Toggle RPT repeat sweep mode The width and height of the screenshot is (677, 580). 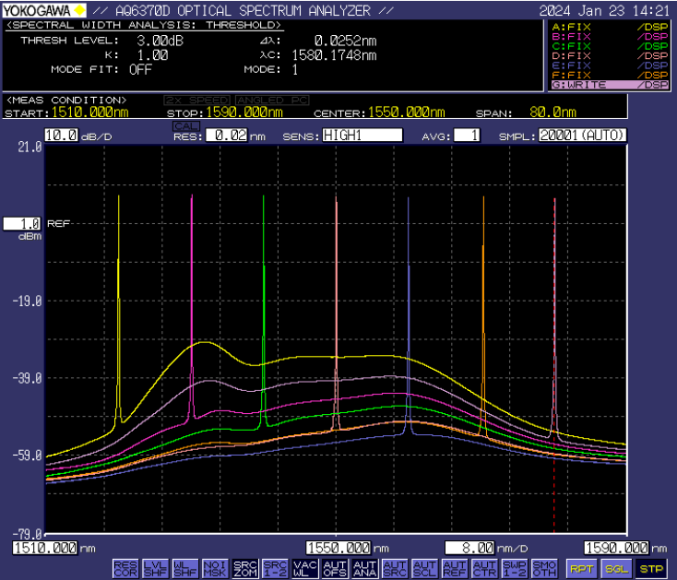(581, 568)
